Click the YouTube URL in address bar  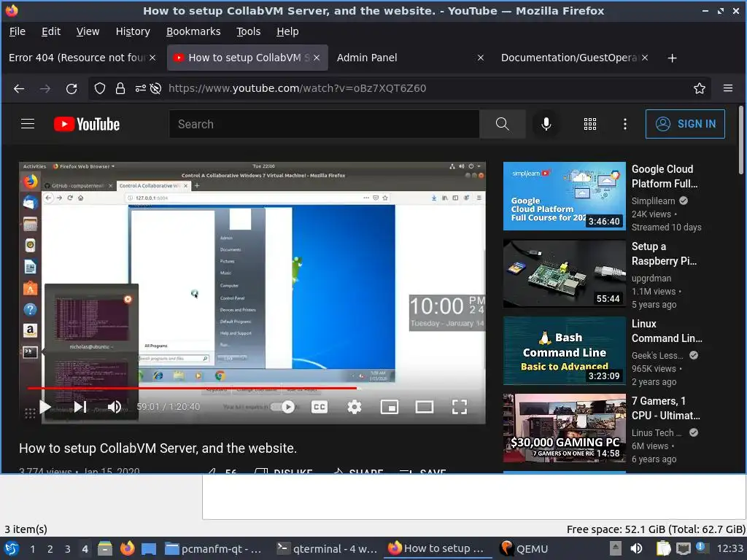tap(298, 88)
